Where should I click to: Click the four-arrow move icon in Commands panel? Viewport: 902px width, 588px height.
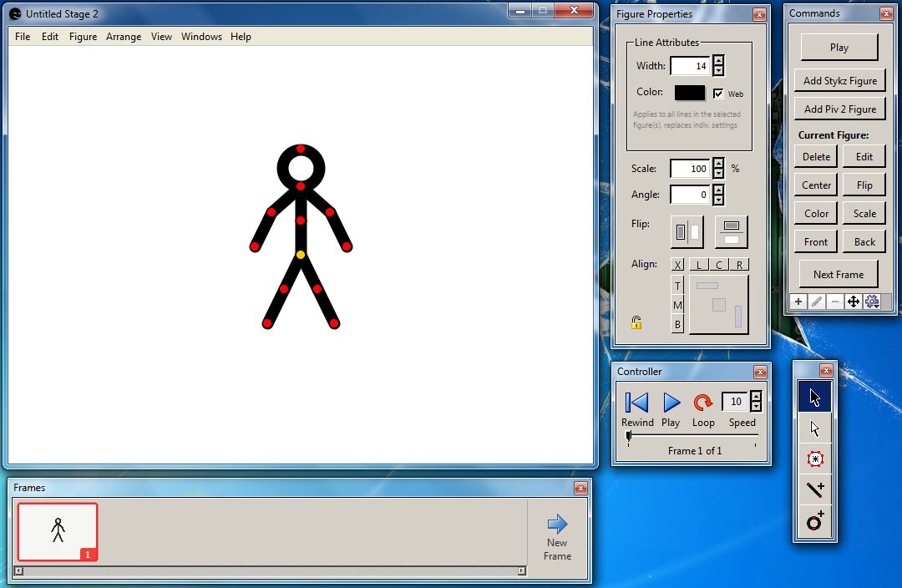click(853, 302)
